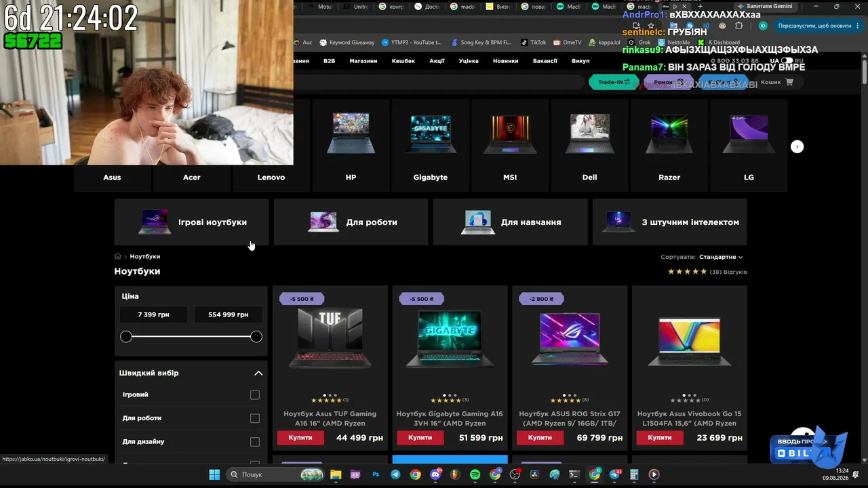Click the minimum price slider handle
The image size is (868, 488).
click(126, 337)
